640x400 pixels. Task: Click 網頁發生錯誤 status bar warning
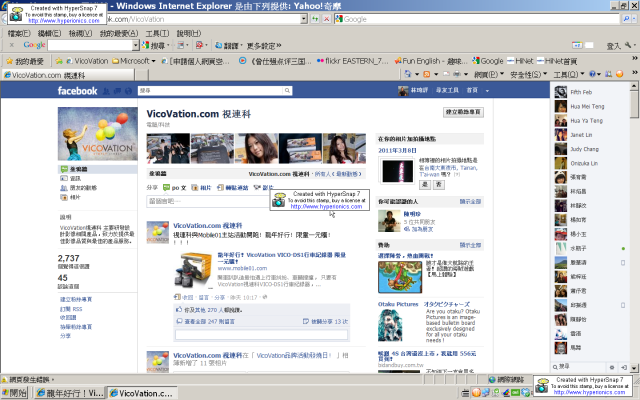[29, 380]
